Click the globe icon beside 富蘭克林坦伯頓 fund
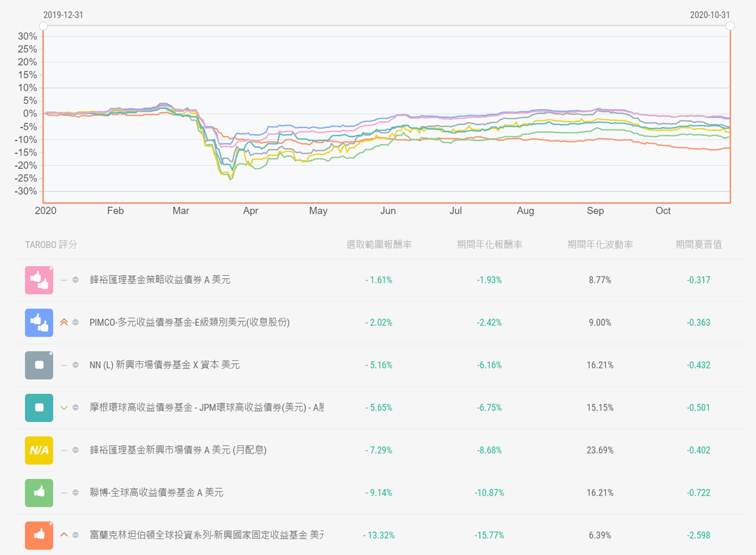The height and width of the screenshot is (555, 756). pos(75,535)
